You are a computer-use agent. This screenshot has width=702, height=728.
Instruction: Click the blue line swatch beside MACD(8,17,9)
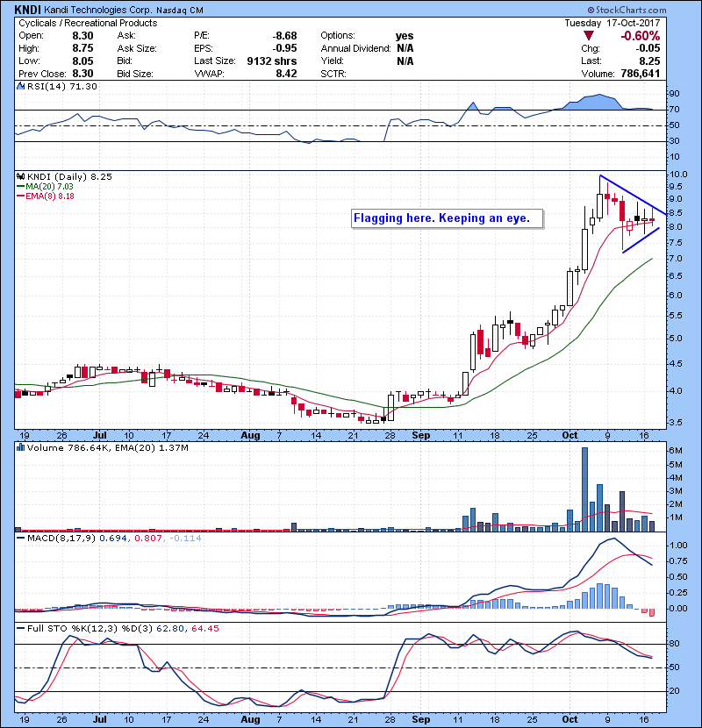coord(21,539)
